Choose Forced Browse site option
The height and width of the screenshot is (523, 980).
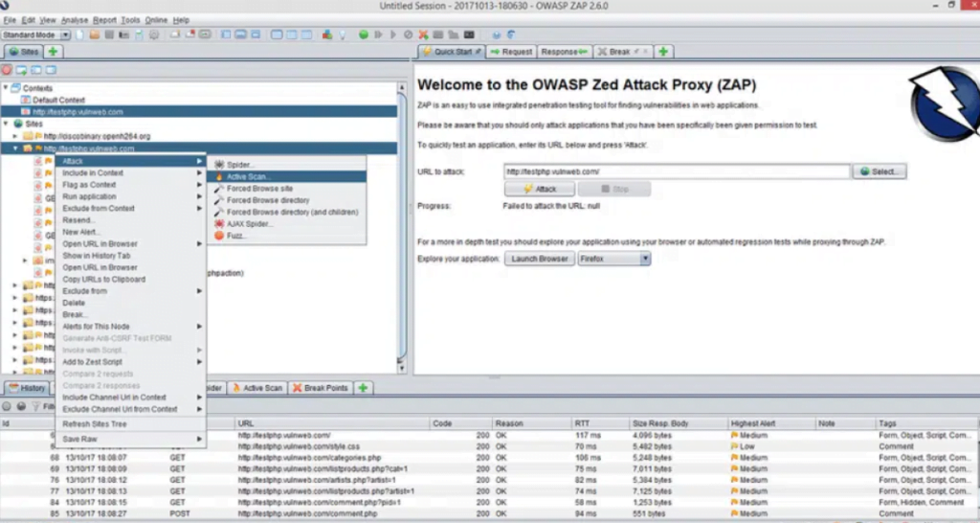point(287,189)
